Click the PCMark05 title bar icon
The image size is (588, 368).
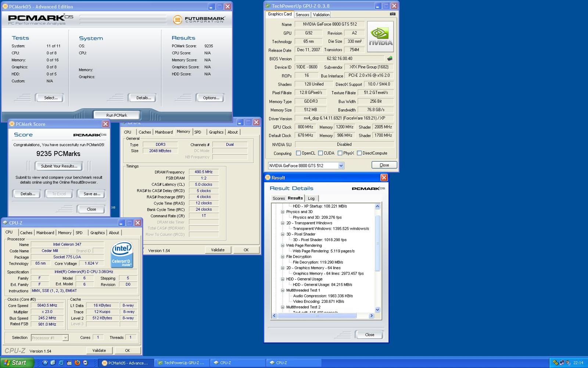(5, 6)
